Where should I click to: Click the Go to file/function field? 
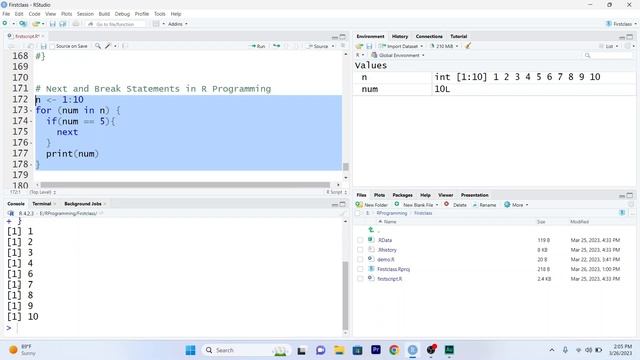116,24
